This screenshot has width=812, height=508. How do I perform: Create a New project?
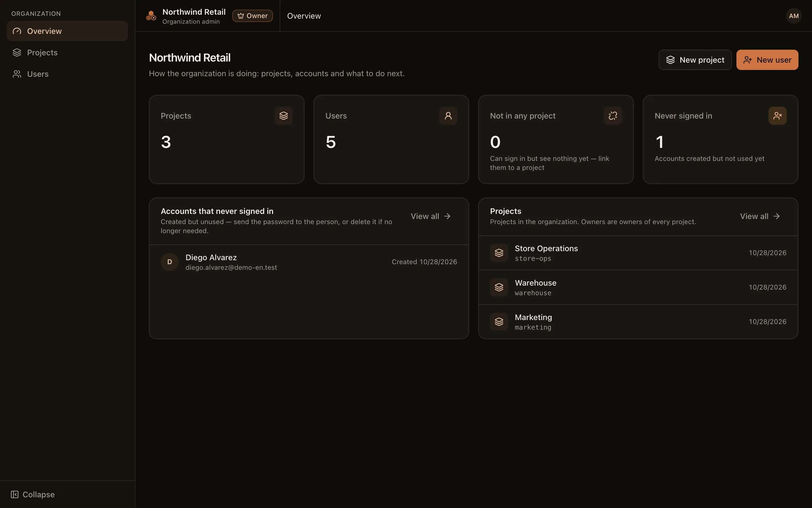(695, 60)
